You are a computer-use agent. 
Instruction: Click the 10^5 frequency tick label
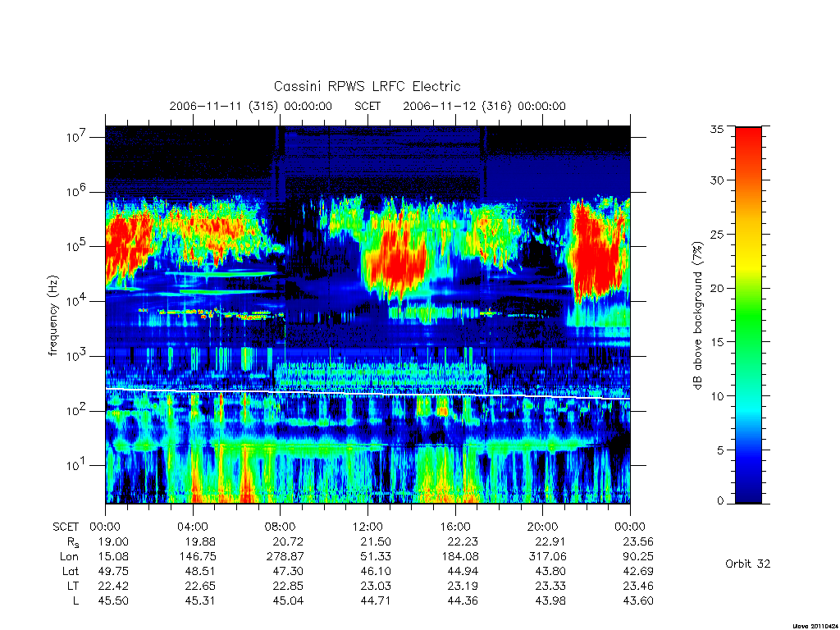coord(77,245)
